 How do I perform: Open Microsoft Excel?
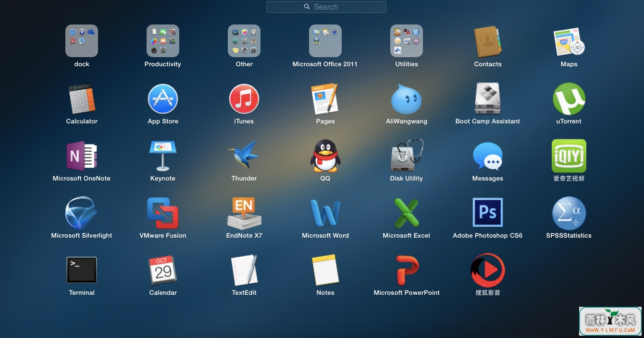(407, 213)
